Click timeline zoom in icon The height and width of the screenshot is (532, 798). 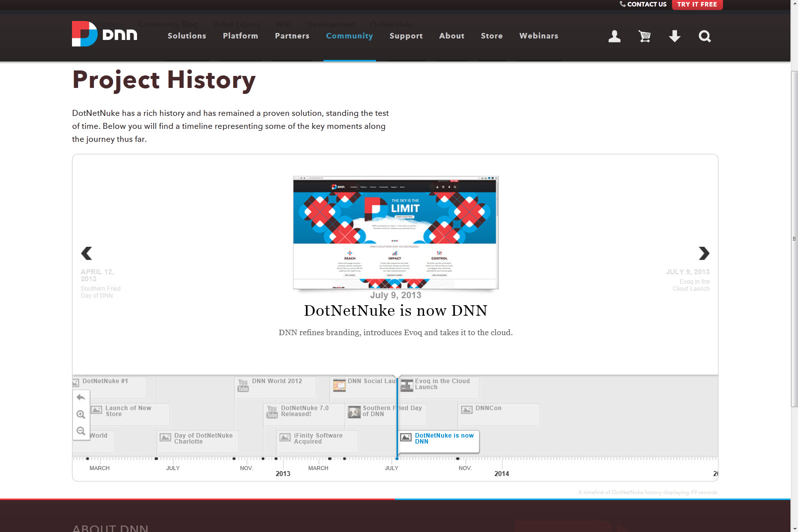(x=81, y=415)
